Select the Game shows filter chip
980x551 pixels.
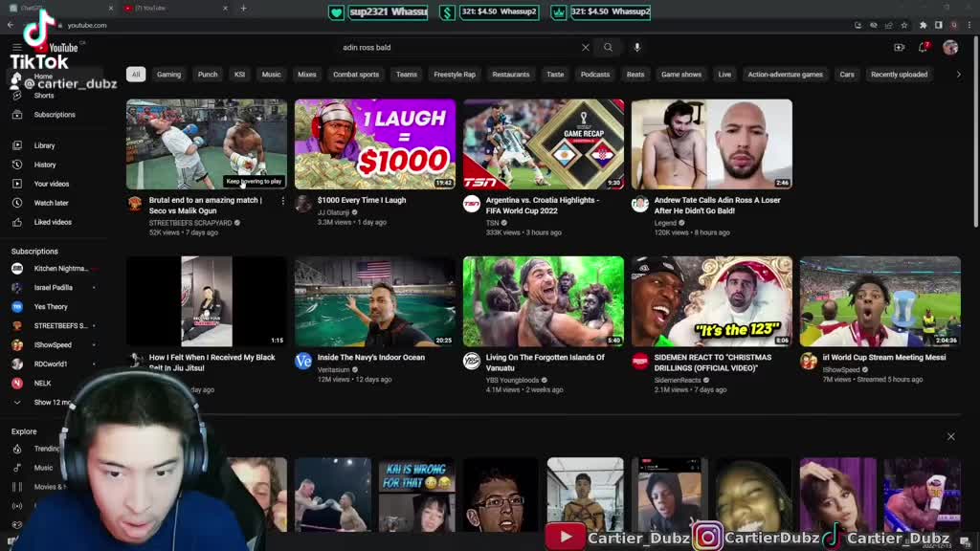(x=681, y=75)
